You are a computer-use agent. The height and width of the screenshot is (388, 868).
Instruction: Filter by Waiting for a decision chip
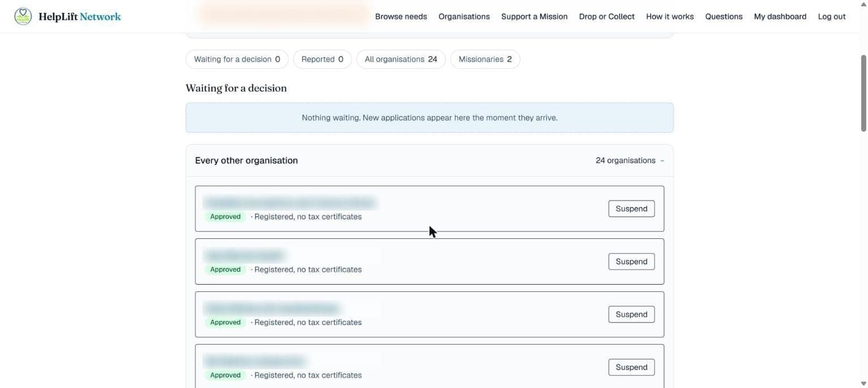point(237,59)
